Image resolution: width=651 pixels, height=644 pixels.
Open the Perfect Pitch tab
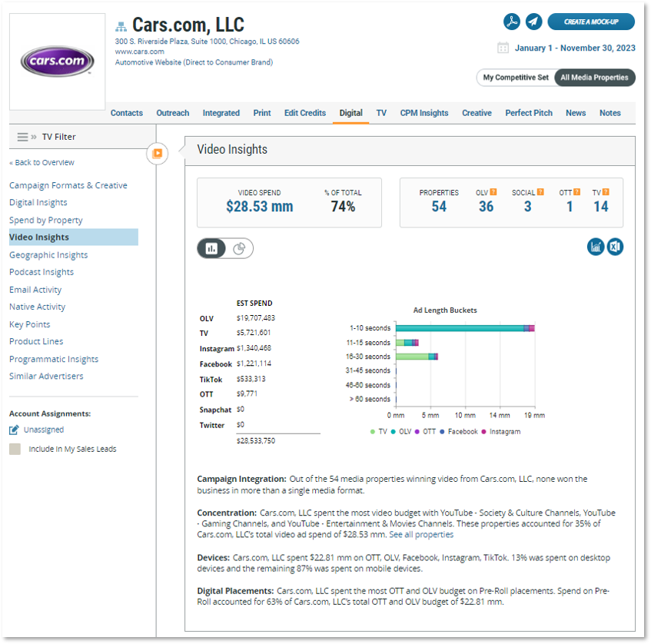[529, 113]
